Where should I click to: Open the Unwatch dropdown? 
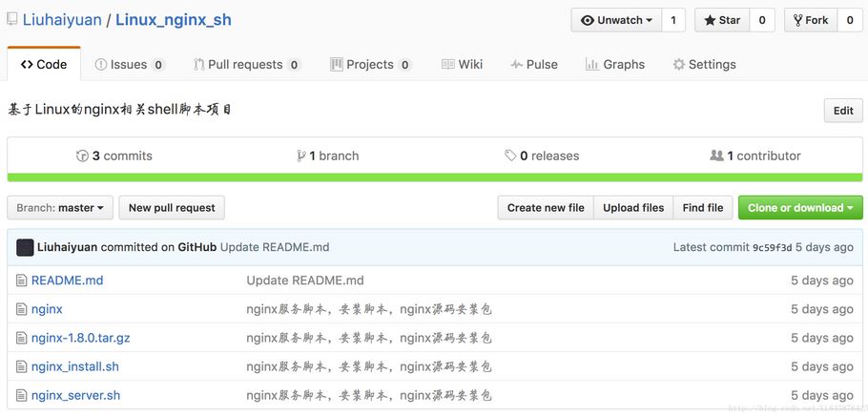[617, 20]
